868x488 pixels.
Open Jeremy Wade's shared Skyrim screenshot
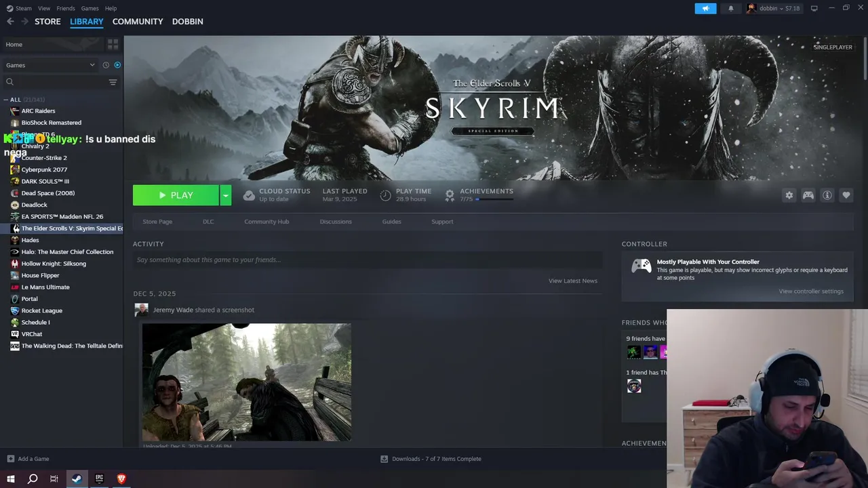click(x=247, y=382)
